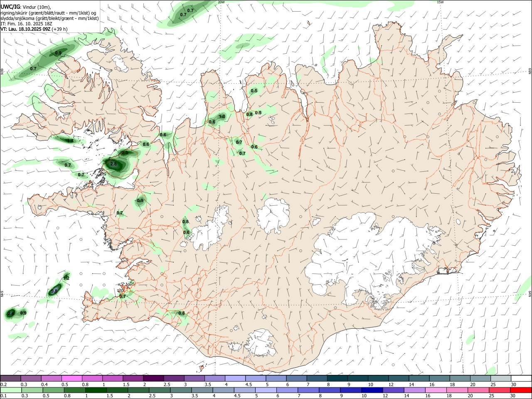Click the 2.4 precipitation value over the sea
Image resolution: width=532 pixels, height=399 pixels.
[x=11, y=313]
